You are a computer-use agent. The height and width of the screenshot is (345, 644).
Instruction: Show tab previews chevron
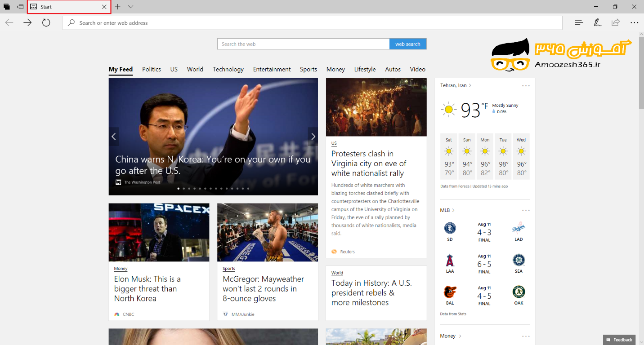[x=130, y=7]
